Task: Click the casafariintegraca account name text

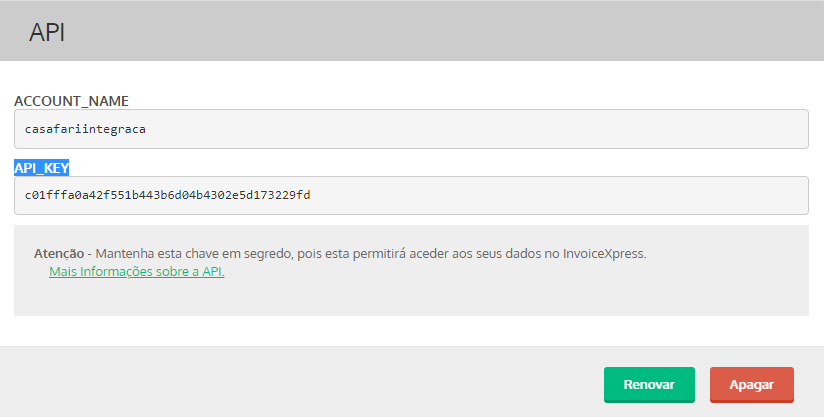Action: 86,129
